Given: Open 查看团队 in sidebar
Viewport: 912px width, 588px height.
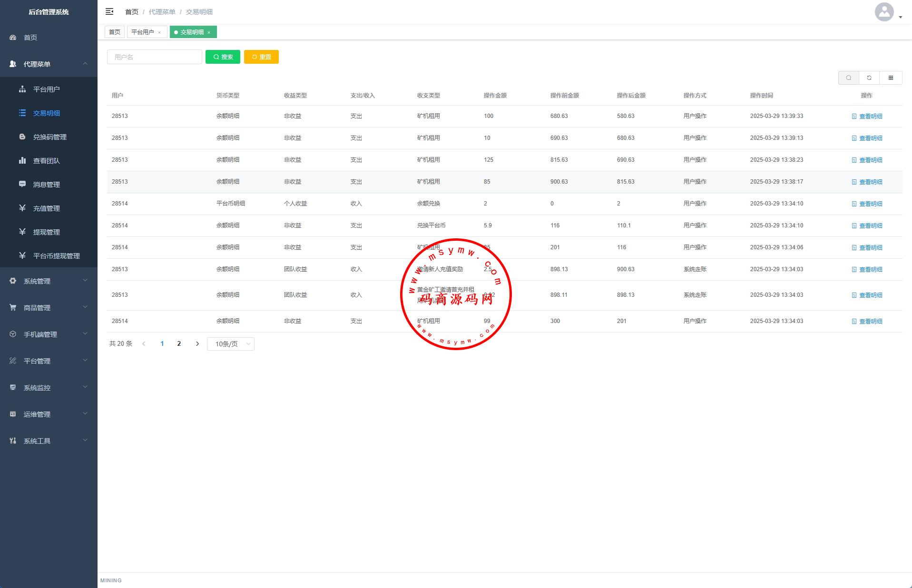Looking at the screenshot, I should pyautogui.click(x=49, y=161).
